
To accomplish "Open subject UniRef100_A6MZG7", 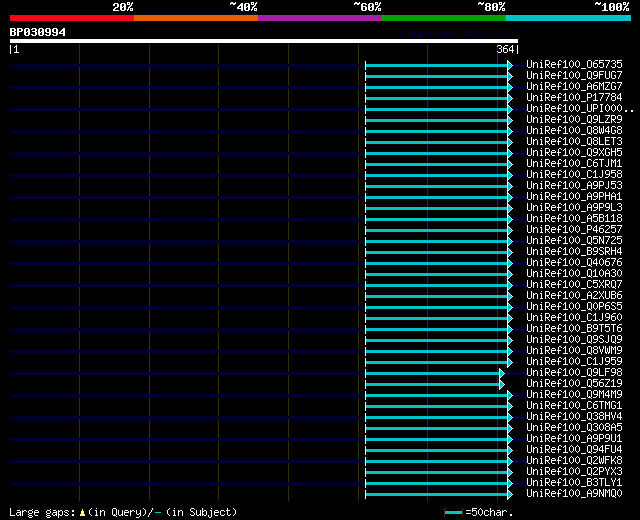I will 574,86.
